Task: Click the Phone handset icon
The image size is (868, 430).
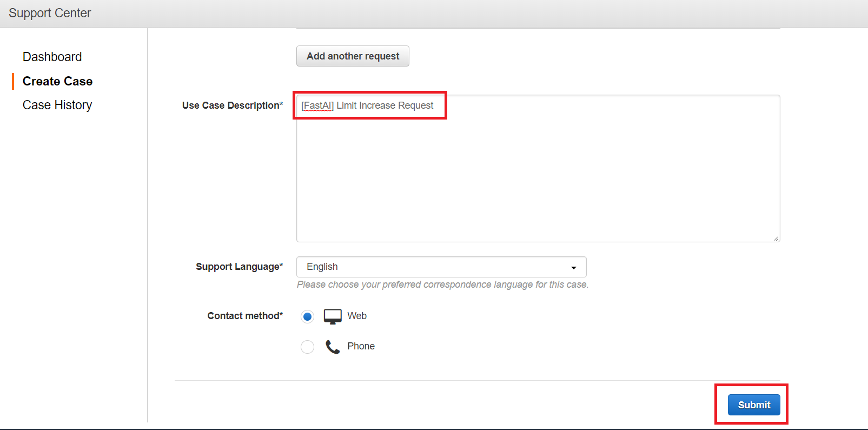Action: pyautogui.click(x=333, y=347)
